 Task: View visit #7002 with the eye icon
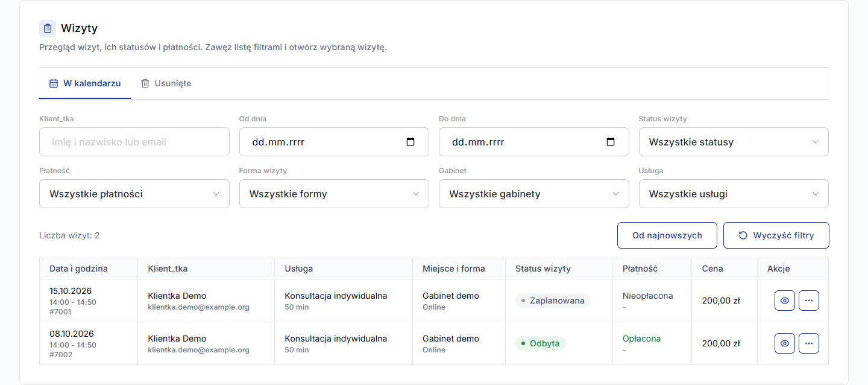coord(785,343)
